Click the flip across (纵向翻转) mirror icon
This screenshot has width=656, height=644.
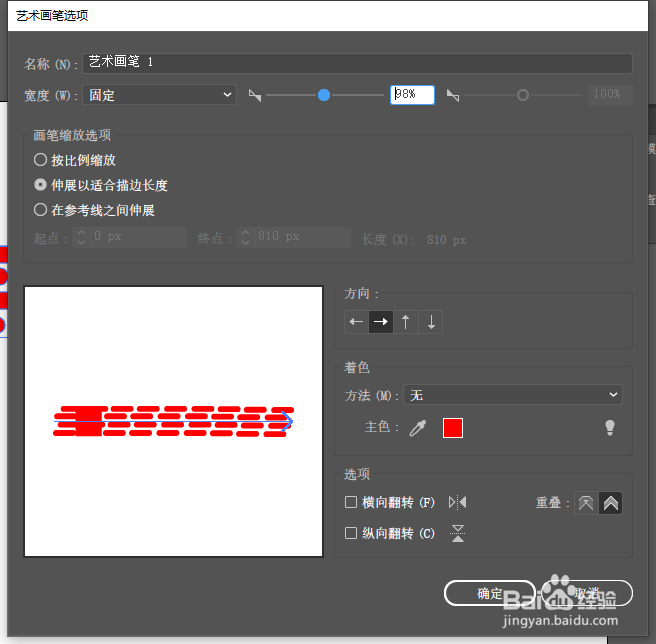pos(458,533)
